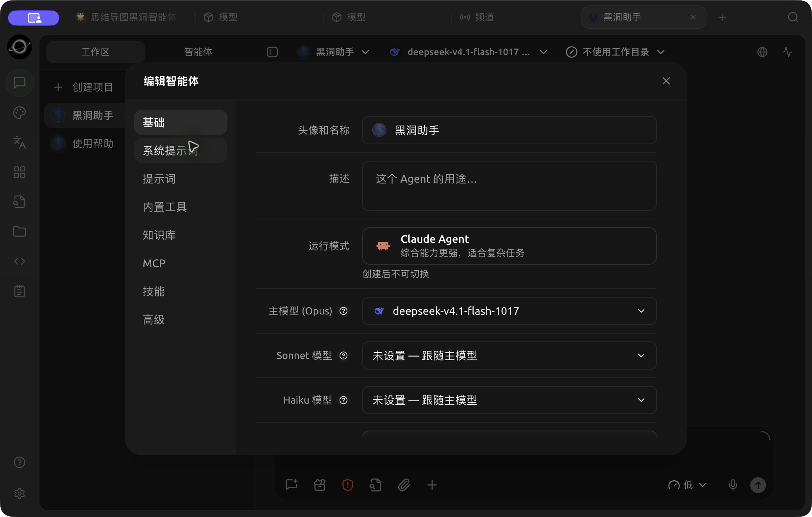Viewport: 812px width, 517px height.
Task: Select the 技能 settings tab
Action: tap(181, 291)
